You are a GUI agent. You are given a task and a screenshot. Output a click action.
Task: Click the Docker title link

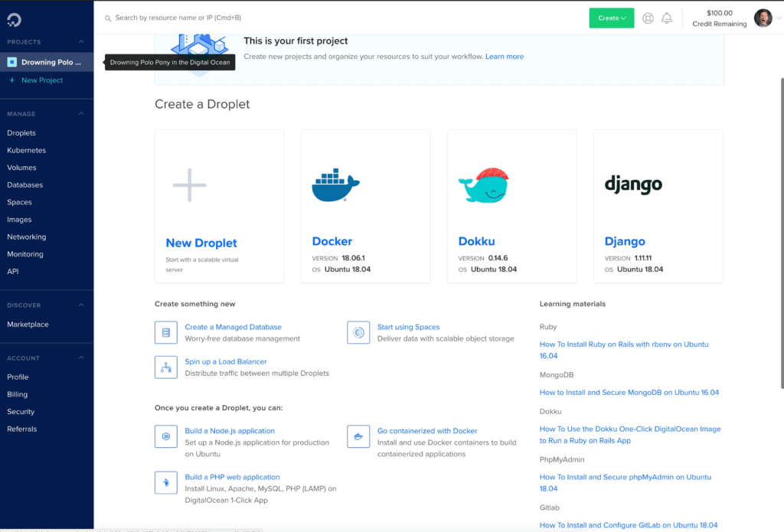click(332, 241)
